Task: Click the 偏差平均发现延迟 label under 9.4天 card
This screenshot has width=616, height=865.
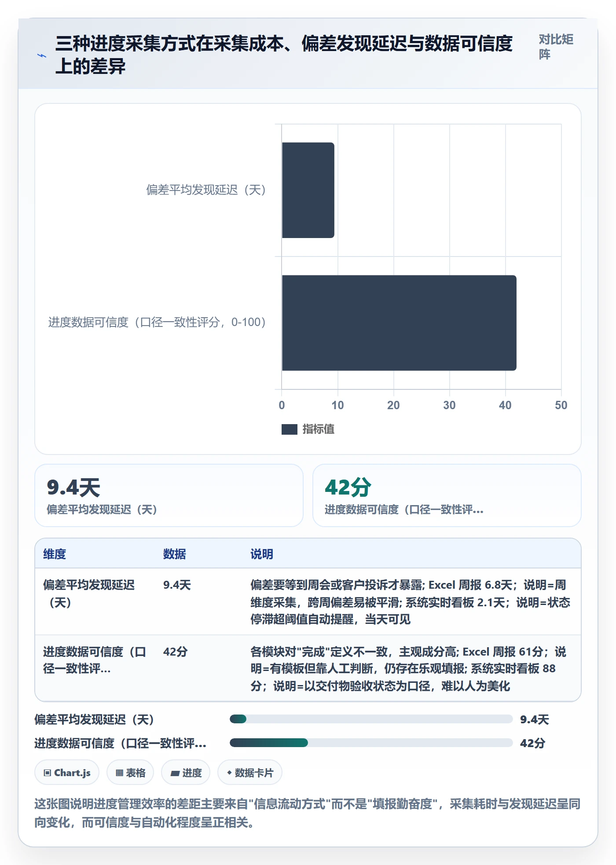Action: click(102, 509)
